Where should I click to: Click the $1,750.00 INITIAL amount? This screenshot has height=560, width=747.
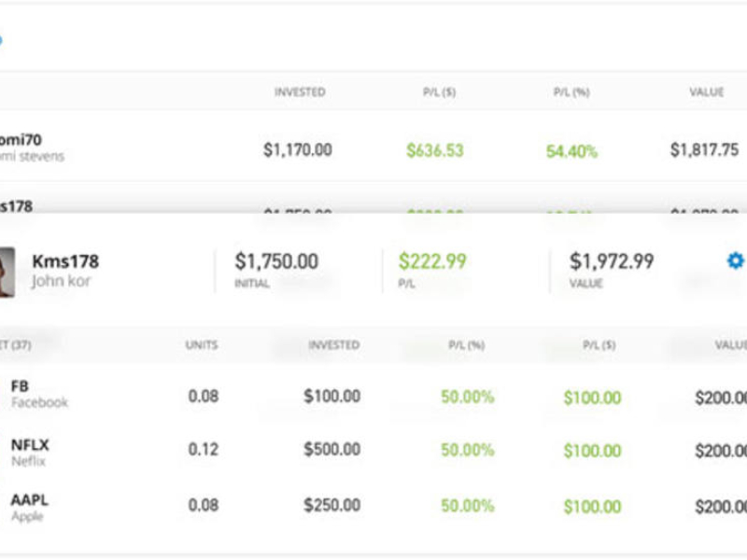point(275,261)
